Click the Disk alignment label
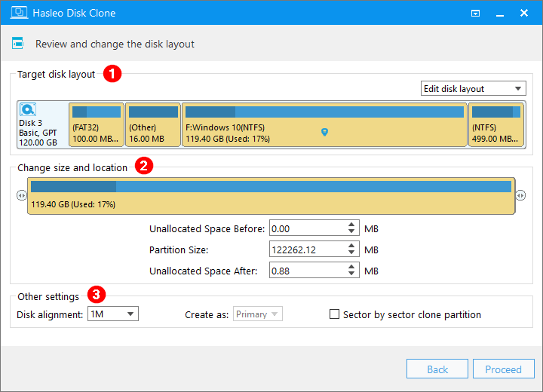 pos(50,314)
